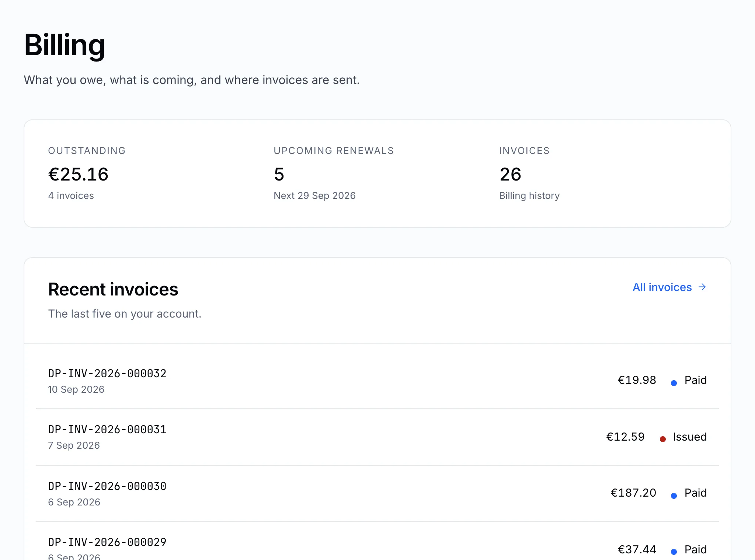Click the 'Billing history' text
Viewport: 755px width, 560px height.
pyautogui.click(x=529, y=196)
